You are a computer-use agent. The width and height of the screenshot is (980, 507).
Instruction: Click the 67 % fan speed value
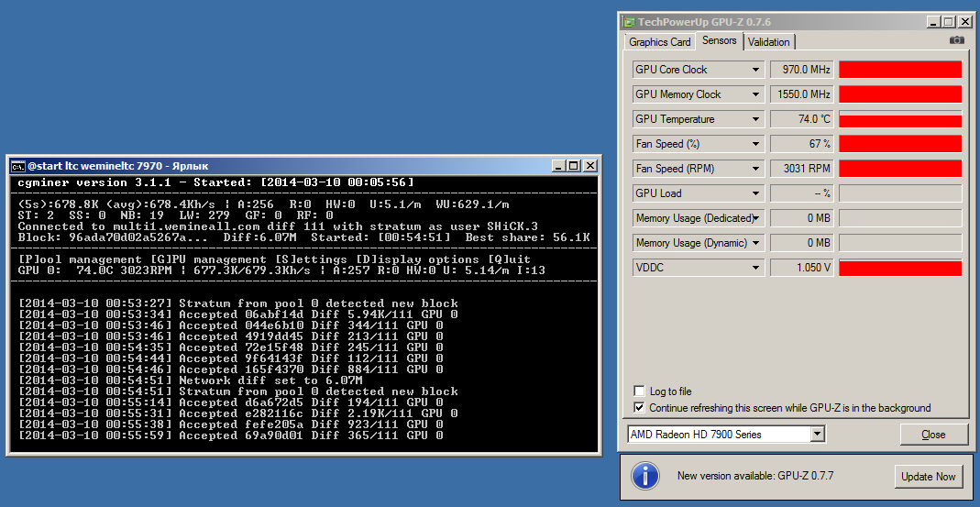[802, 144]
